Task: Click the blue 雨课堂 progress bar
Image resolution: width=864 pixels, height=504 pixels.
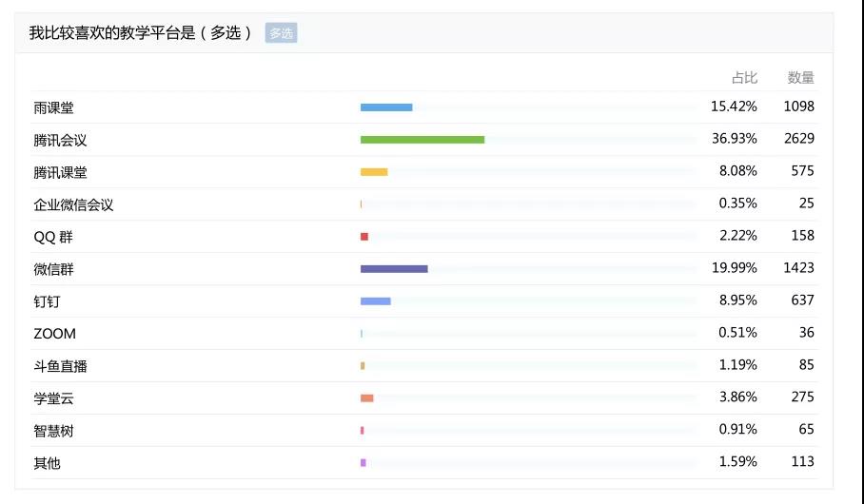Action: click(386, 107)
